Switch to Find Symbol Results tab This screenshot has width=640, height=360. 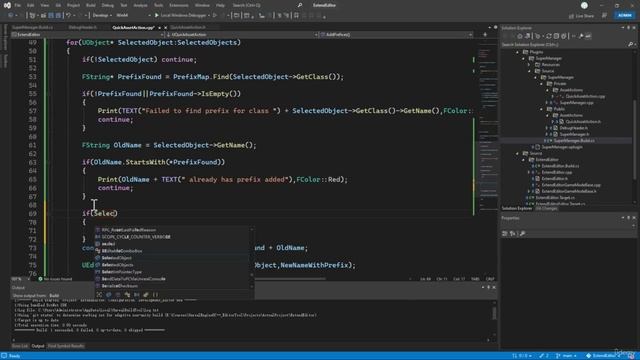[66, 346]
